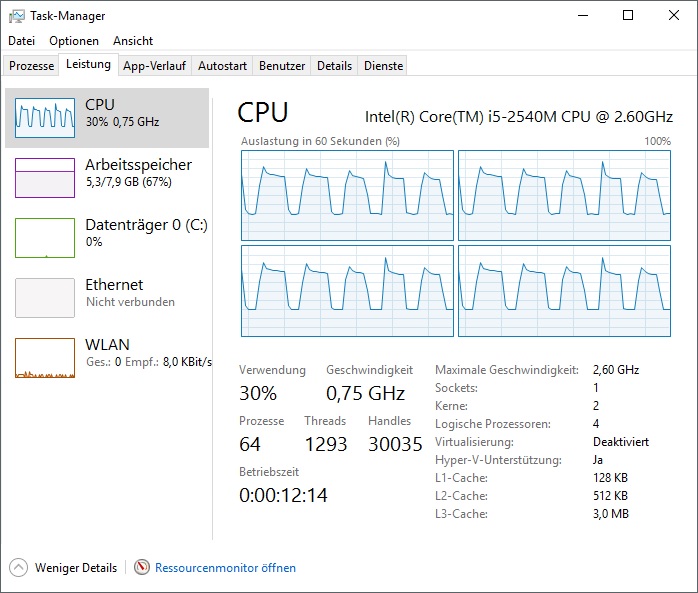The height and width of the screenshot is (593, 698).
Task: Switch to the Prozesse tab
Action: [32, 66]
